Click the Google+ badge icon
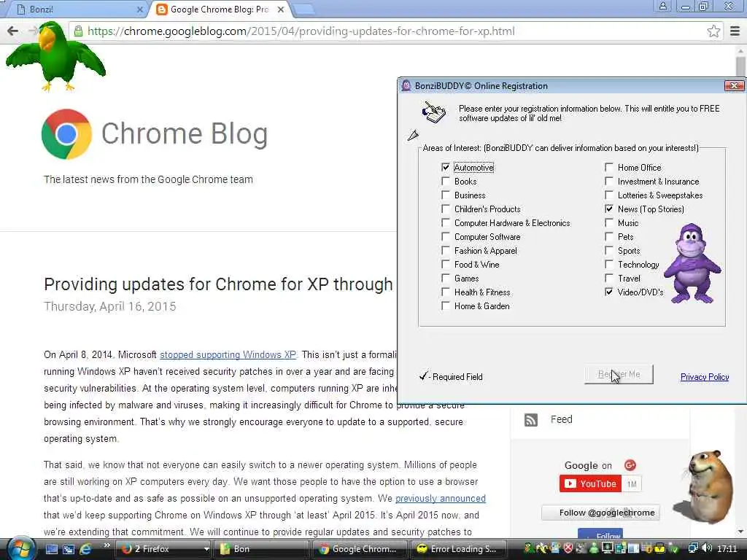 click(x=630, y=464)
